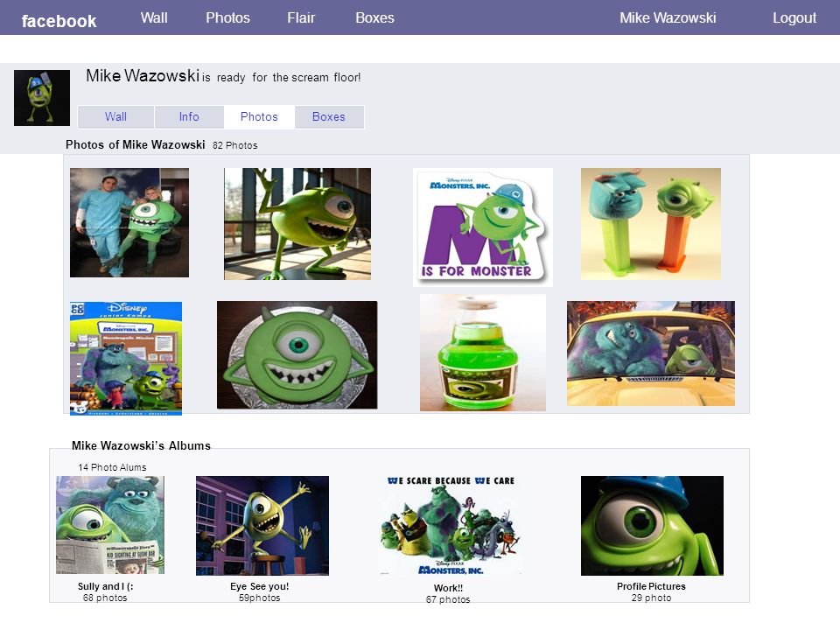The image size is (840, 630).
Task: Open the 'Profile Pictures' album cover
Action: tap(653, 526)
